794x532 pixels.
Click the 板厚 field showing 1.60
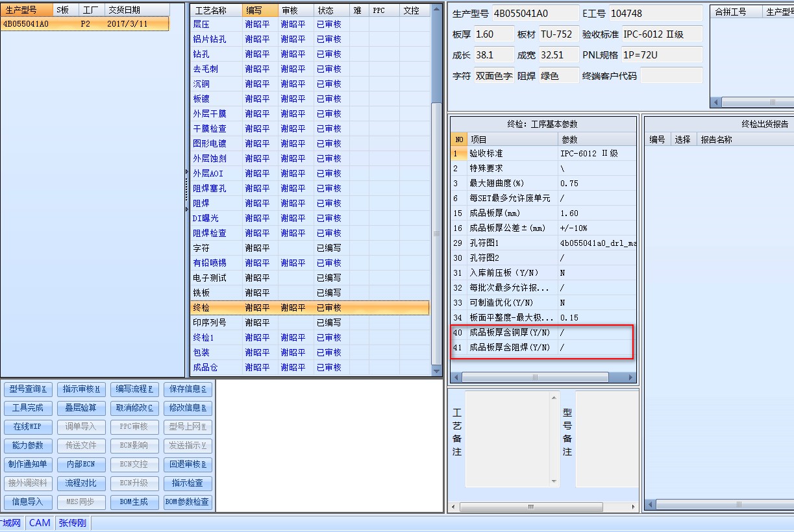[x=493, y=34]
